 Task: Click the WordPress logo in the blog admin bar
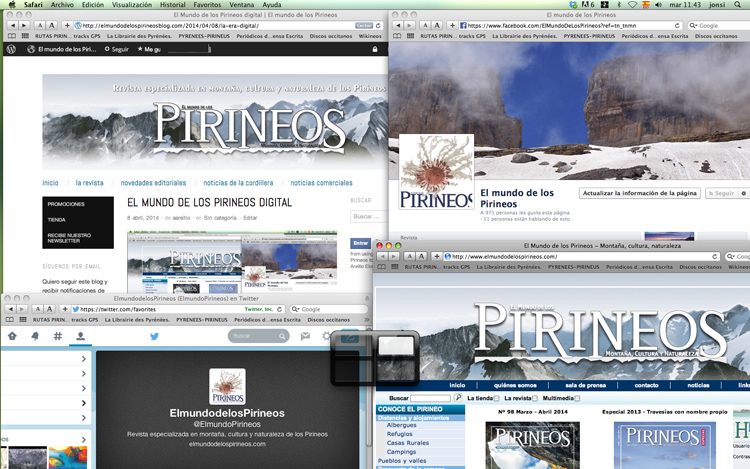click(x=11, y=48)
